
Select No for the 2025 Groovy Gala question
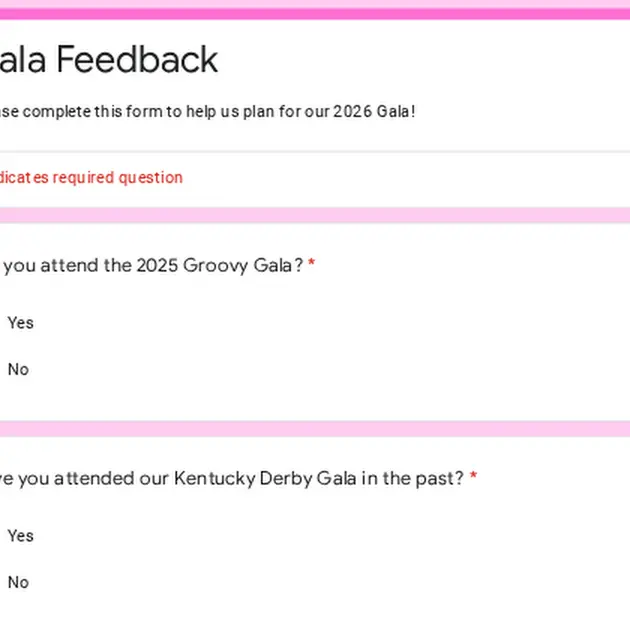[18, 369]
